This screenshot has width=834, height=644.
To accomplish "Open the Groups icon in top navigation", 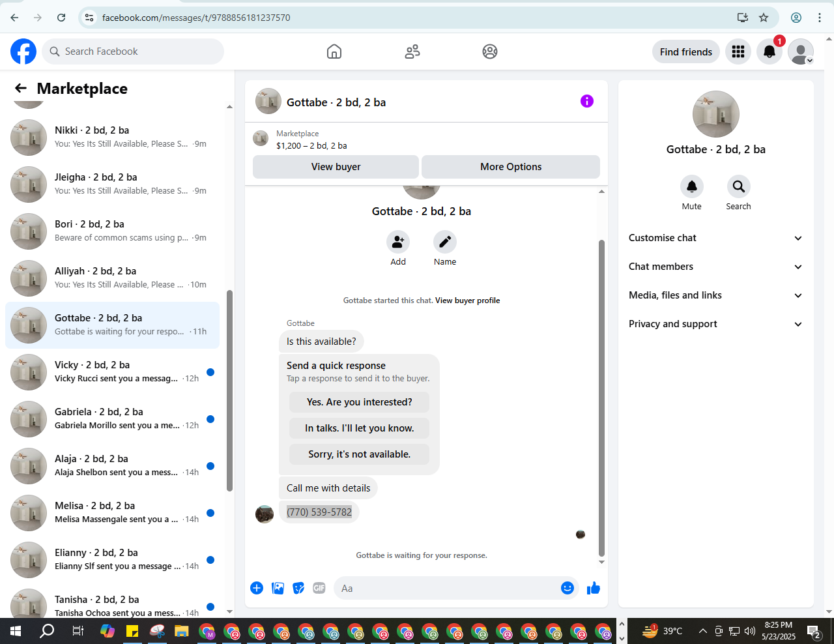I will (x=490, y=51).
